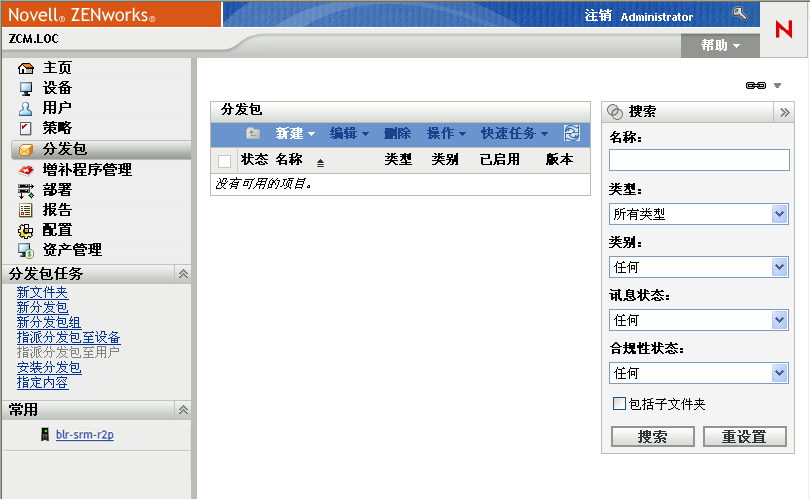The height and width of the screenshot is (499, 810).
Task: Click the 配置 configuration gear icon
Action: (x=25, y=230)
